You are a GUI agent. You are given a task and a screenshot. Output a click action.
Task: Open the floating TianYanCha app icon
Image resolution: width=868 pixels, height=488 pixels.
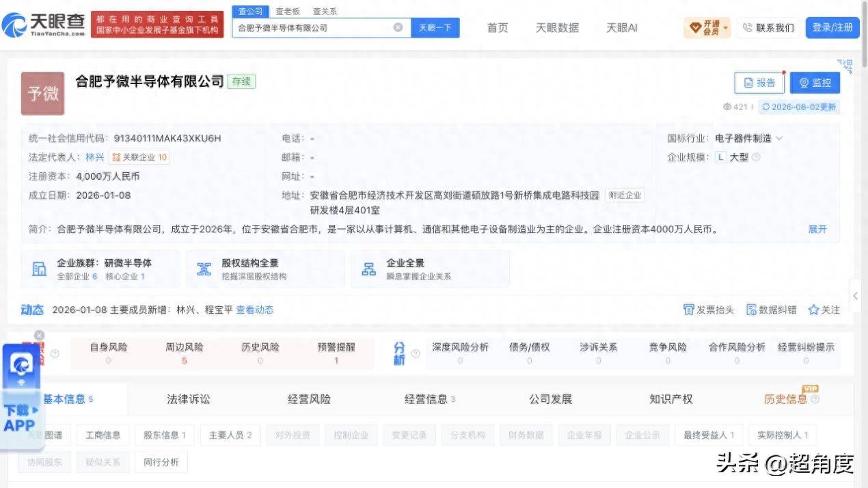(x=21, y=365)
